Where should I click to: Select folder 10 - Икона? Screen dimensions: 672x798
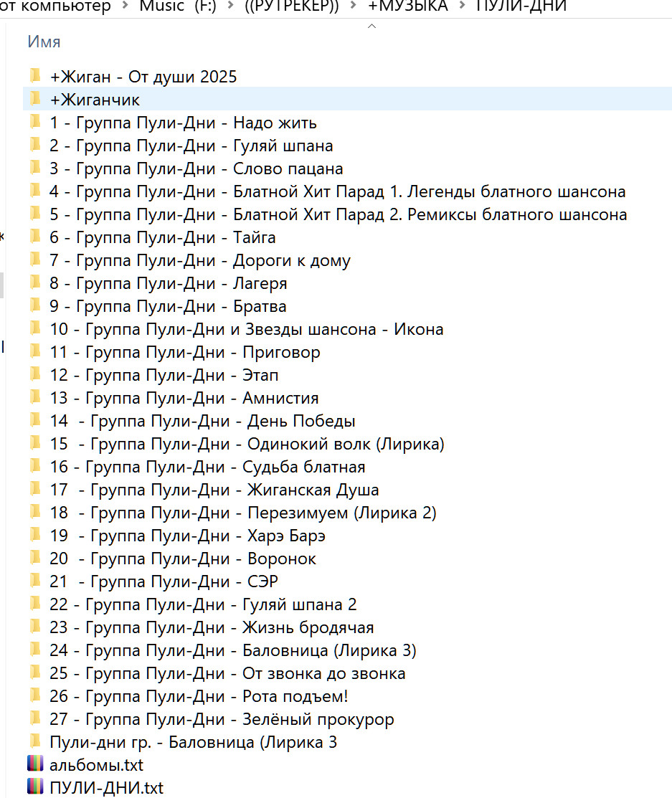(246, 329)
